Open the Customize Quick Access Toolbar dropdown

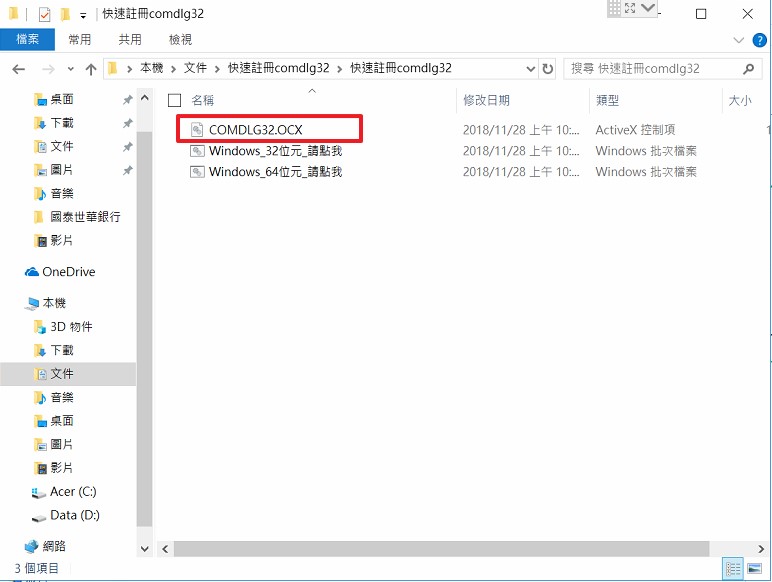83,16
